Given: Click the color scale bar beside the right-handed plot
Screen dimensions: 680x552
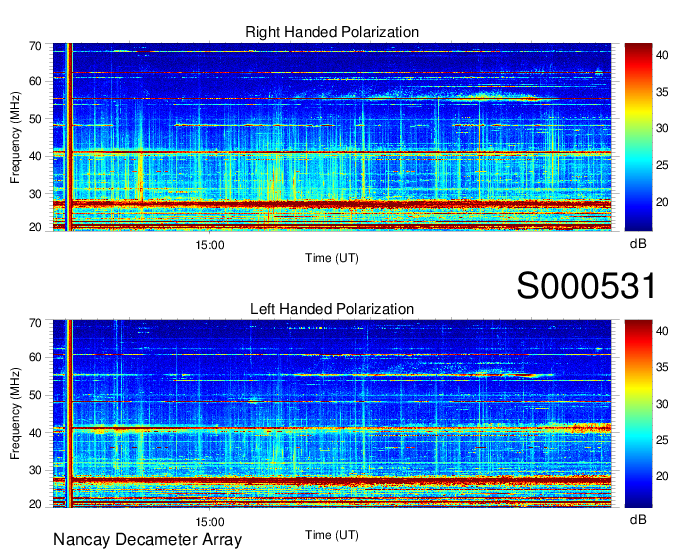Looking at the screenshot, I should tap(638, 137).
